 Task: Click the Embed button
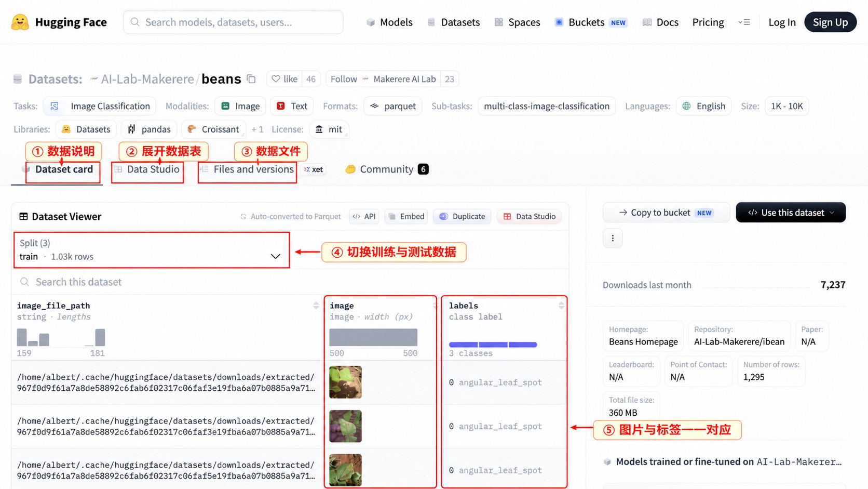pos(406,217)
